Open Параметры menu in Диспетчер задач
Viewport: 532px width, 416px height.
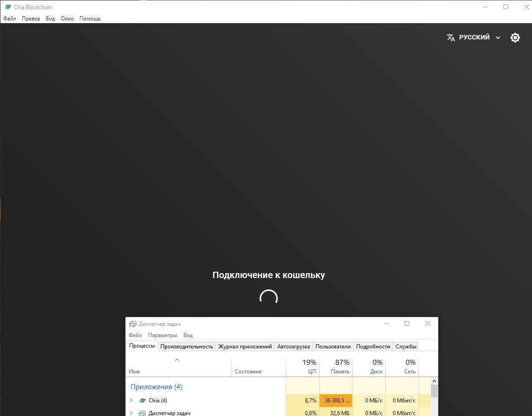pos(163,335)
